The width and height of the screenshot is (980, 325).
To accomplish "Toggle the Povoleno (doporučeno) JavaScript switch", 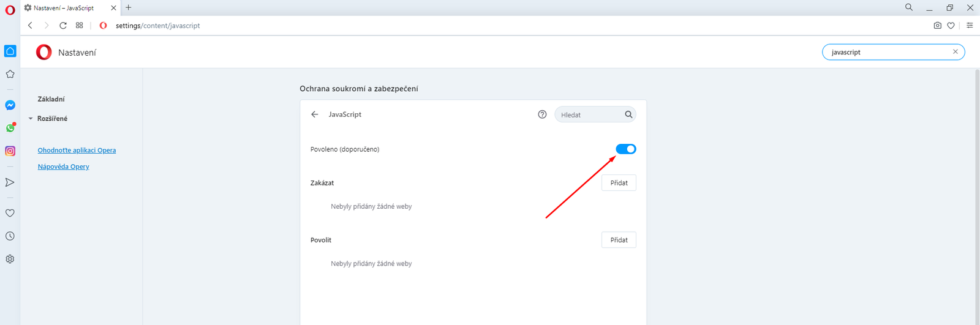I will point(625,149).
